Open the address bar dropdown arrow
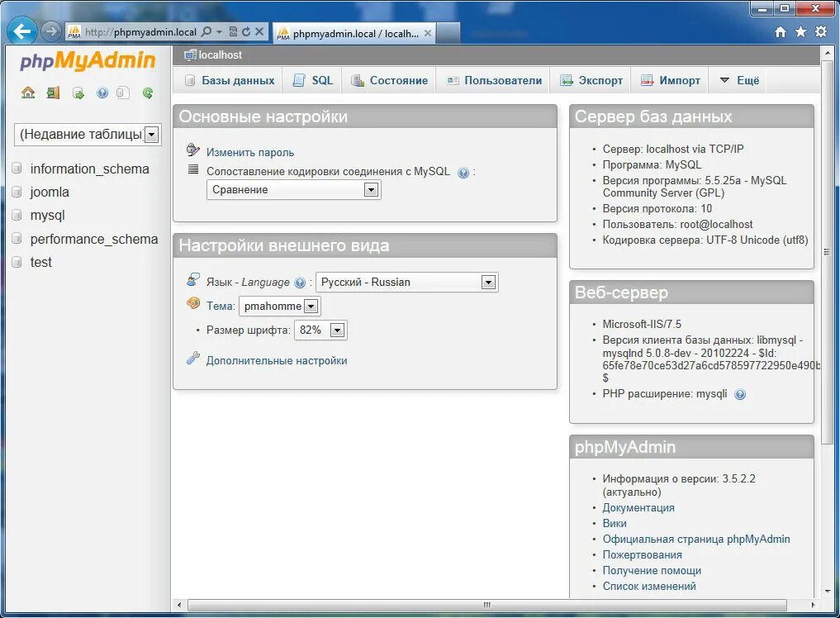The height and width of the screenshot is (618, 840). pos(219,32)
